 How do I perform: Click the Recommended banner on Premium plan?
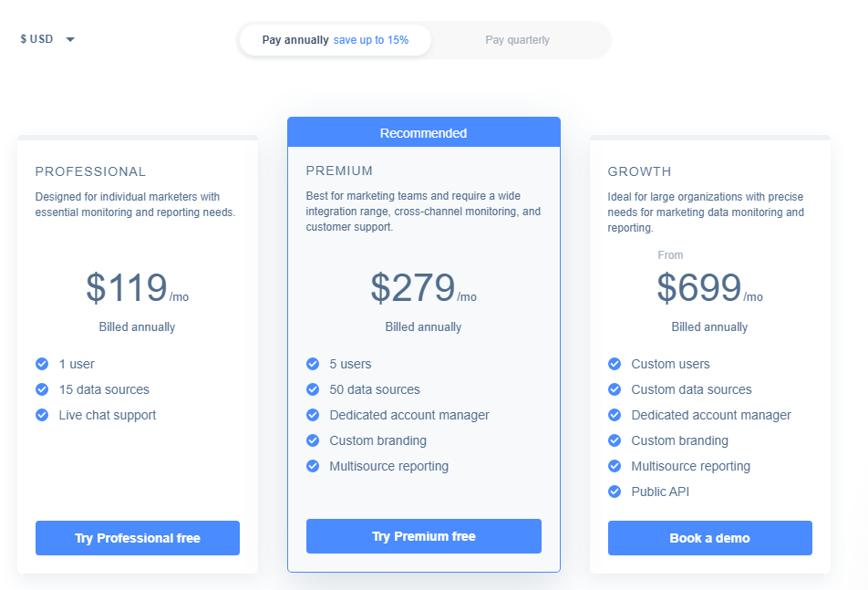(x=423, y=133)
